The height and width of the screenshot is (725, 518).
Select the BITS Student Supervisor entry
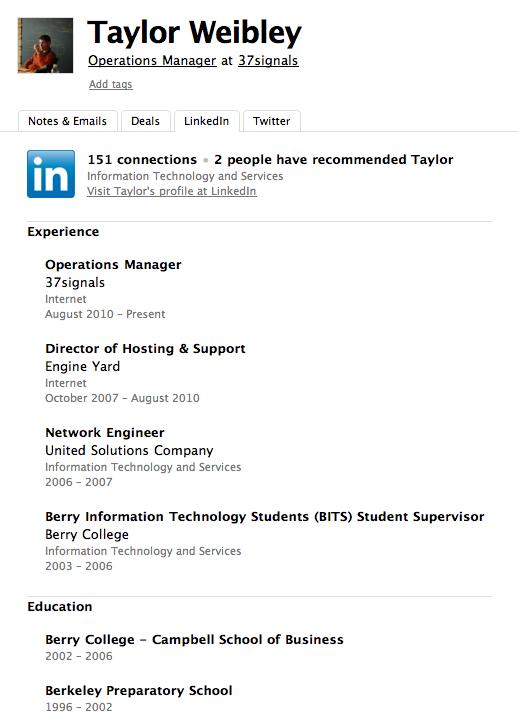(265, 516)
